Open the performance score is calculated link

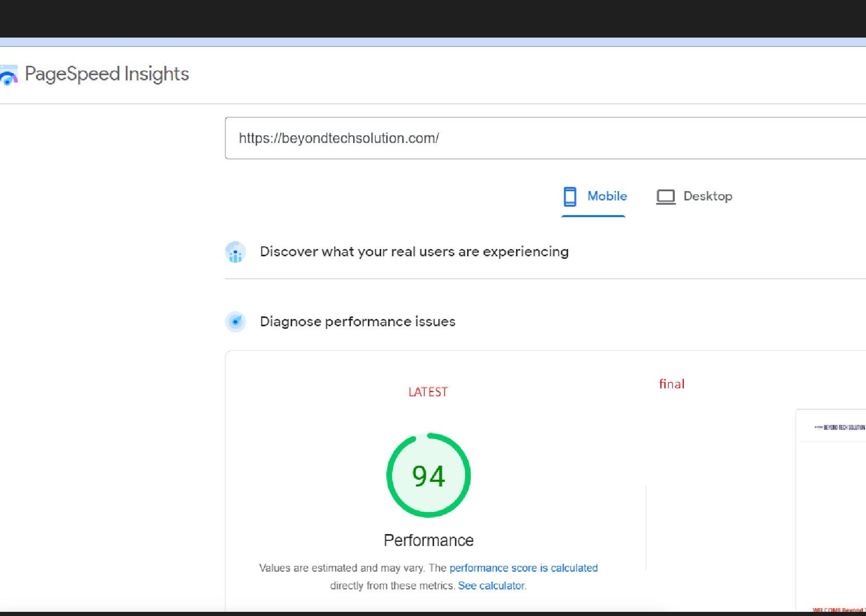[x=524, y=567]
